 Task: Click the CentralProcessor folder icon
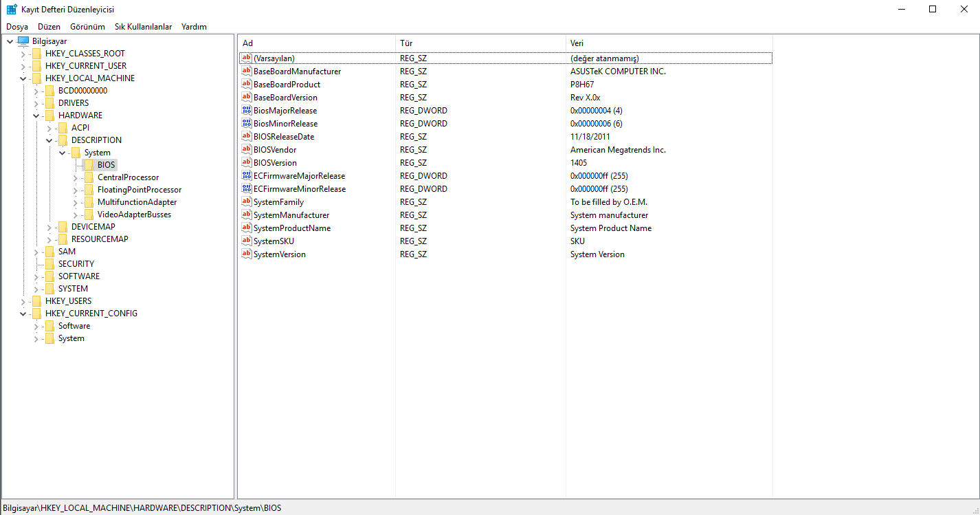pos(89,177)
